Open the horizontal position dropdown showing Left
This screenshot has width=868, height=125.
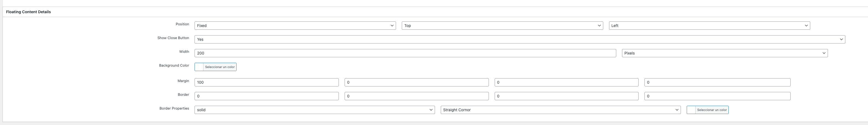(709, 26)
